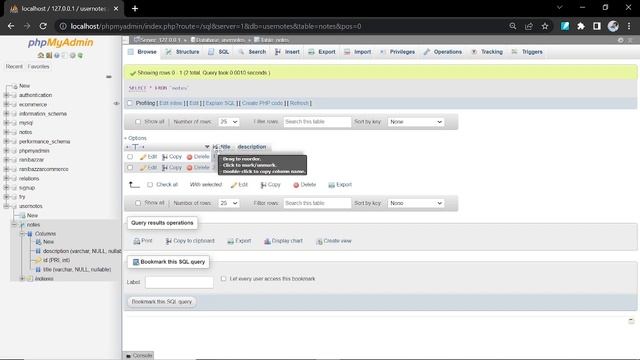Open a new browser tab
Image resolution: width=640 pixels, height=360 pixels.
point(135,8)
